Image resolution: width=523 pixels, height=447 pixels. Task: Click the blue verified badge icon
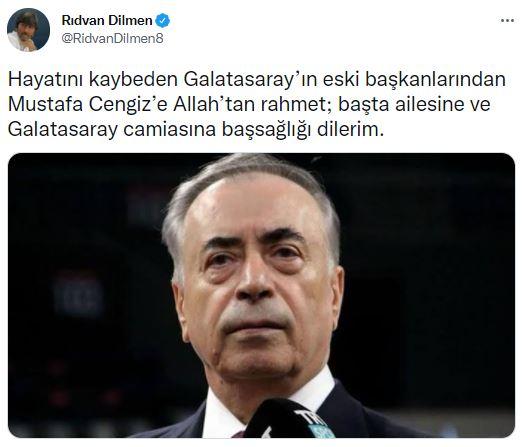163,21
